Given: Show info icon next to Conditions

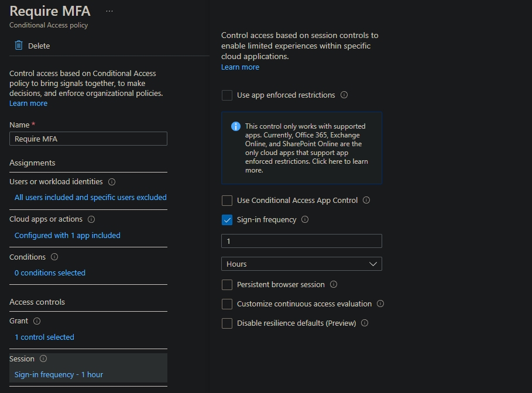Looking at the screenshot, I should coord(54,257).
